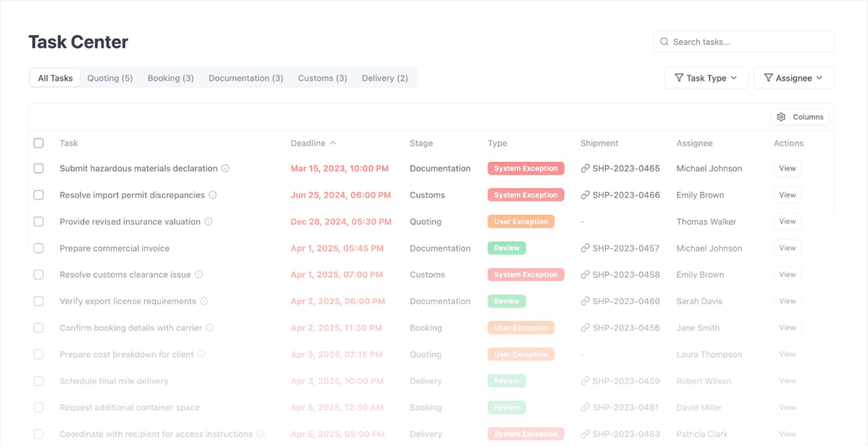The height and width of the screenshot is (447, 868).
Task: Click the gear icon on Columns button
Action: (x=781, y=117)
